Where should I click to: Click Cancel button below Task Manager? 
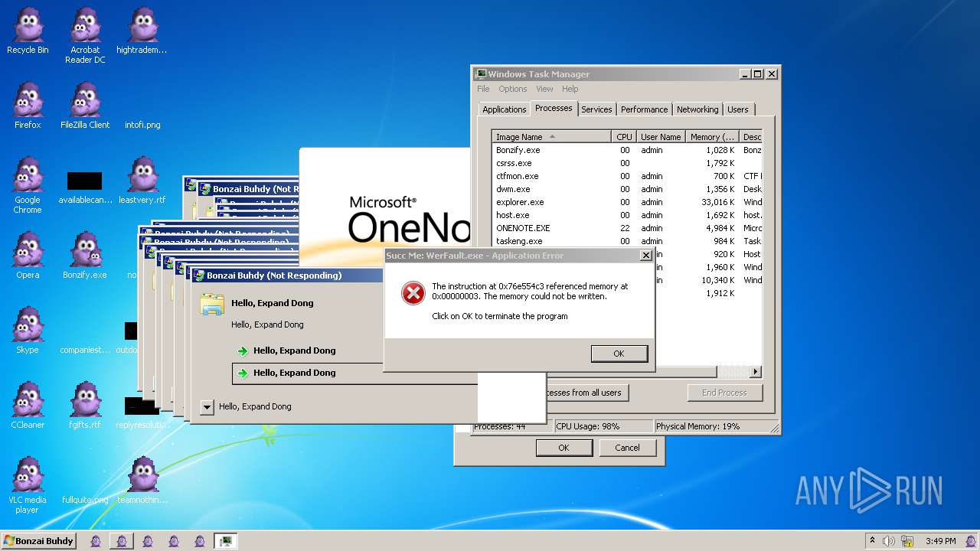coord(627,448)
